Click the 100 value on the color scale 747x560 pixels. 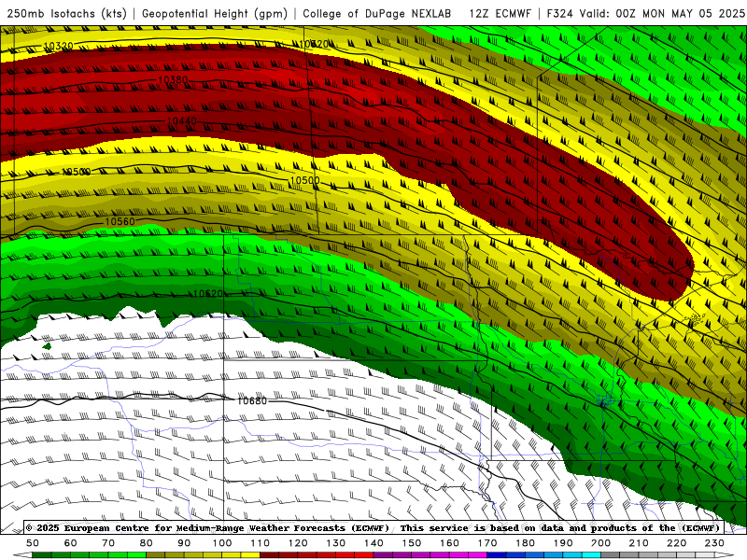point(222,543)
